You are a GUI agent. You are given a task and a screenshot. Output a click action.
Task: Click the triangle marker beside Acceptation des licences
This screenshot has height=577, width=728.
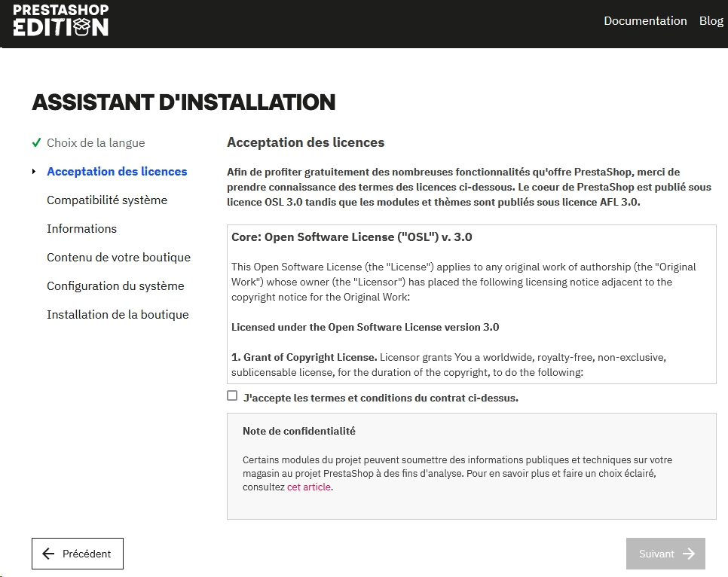pos(34,171)
